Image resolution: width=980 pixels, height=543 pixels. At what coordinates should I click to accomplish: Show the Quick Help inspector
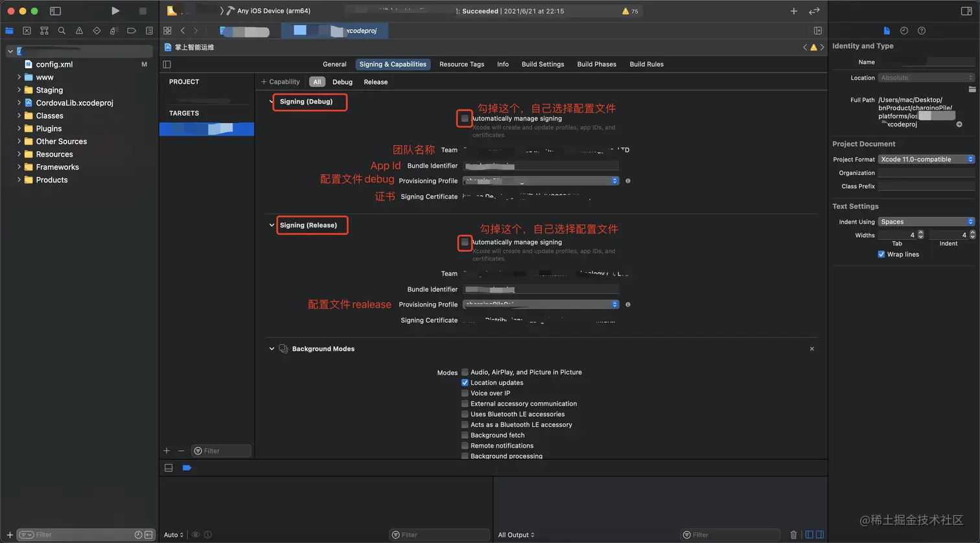(x=922, y=30)
